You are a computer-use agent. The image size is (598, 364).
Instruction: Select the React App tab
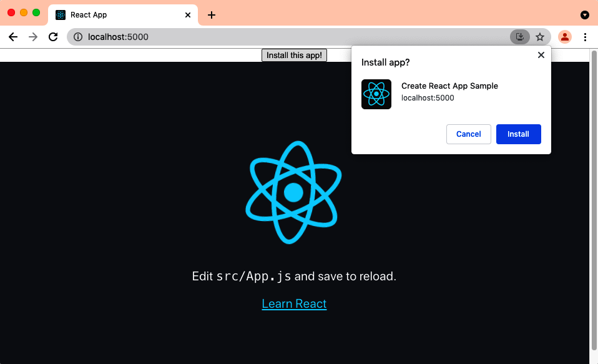pos(123,15)
